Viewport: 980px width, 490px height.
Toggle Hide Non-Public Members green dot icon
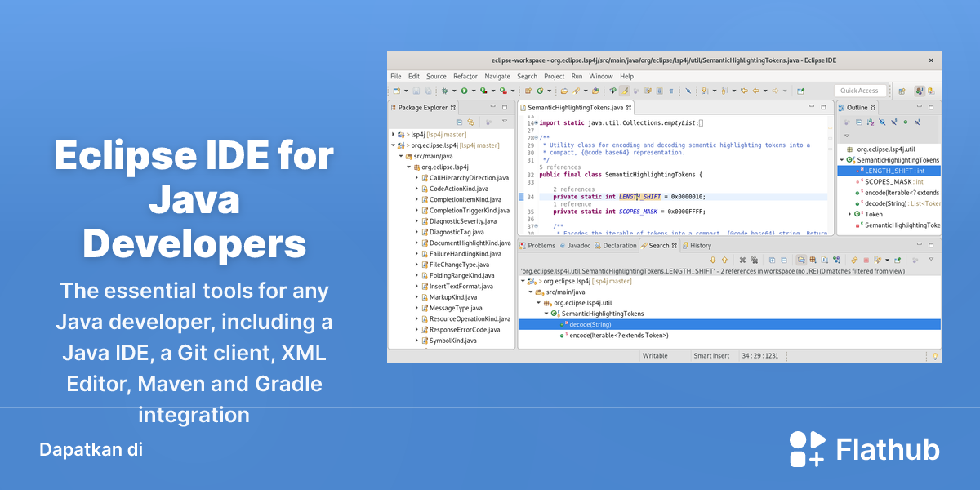906,122
